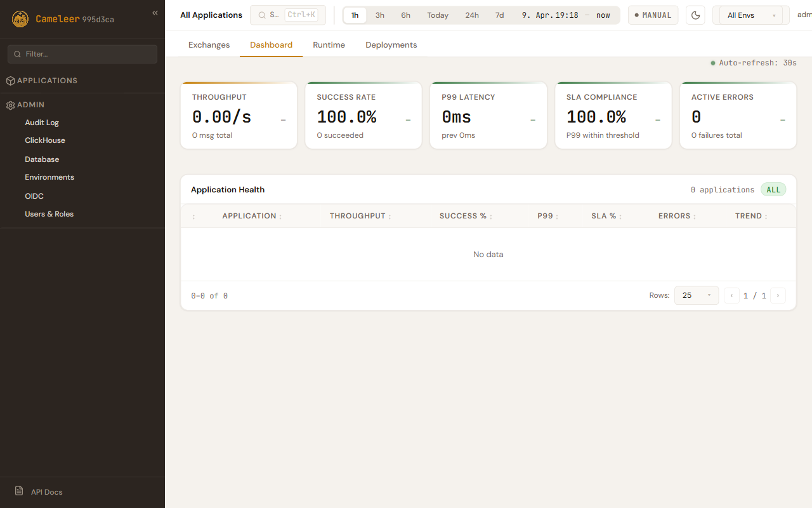Switch to the Exchanges tab
Viewport: 812px width, 508px height.
[x=209, y=45]
